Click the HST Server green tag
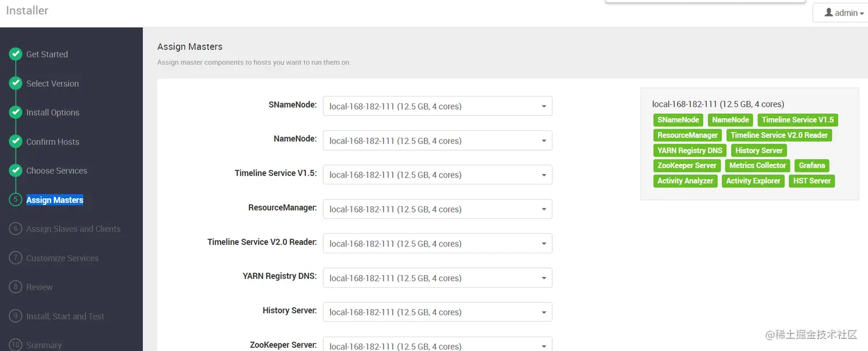Viewport: 868px width, 351px height. pos(812,181)
